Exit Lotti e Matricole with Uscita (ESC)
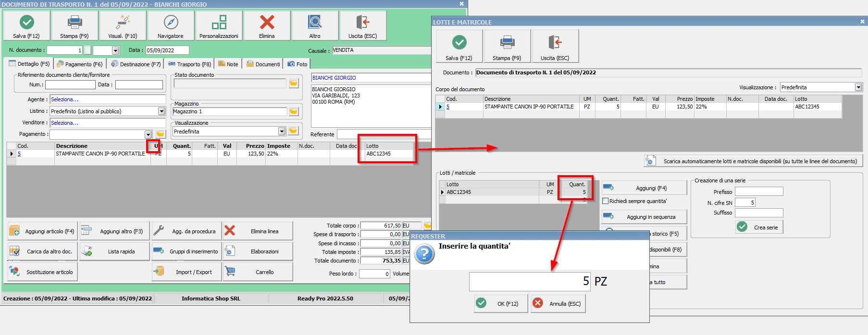This screenshot has height=335, width=868. click(x=555, y=46)
